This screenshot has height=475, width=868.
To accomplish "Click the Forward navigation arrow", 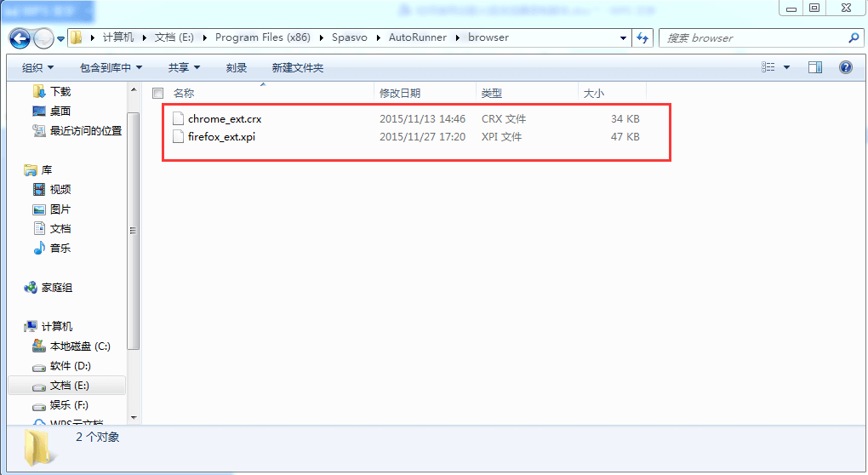I will tap(43, 38).
